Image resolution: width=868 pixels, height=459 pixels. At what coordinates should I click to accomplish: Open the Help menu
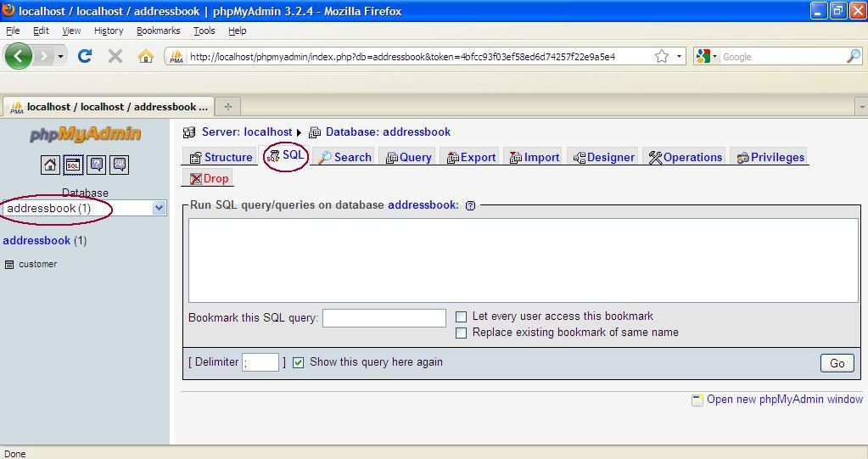[x=238, y=31]
